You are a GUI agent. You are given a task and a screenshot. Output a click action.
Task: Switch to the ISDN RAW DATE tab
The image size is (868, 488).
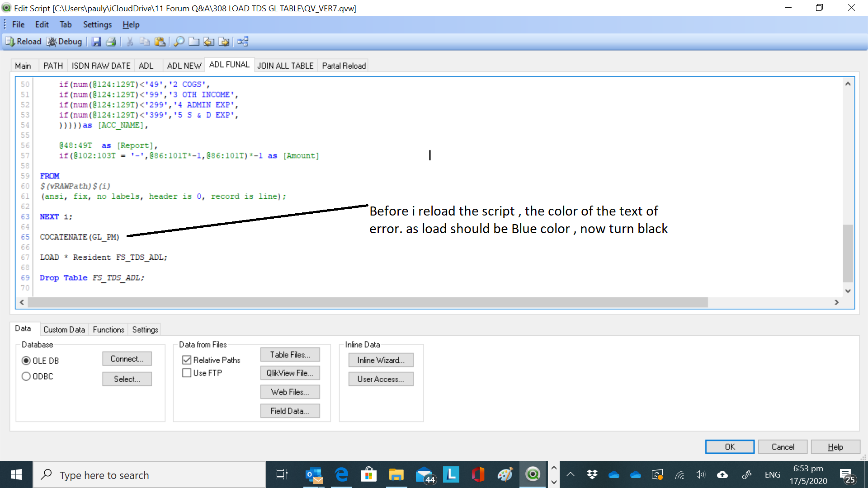point(101,66)
